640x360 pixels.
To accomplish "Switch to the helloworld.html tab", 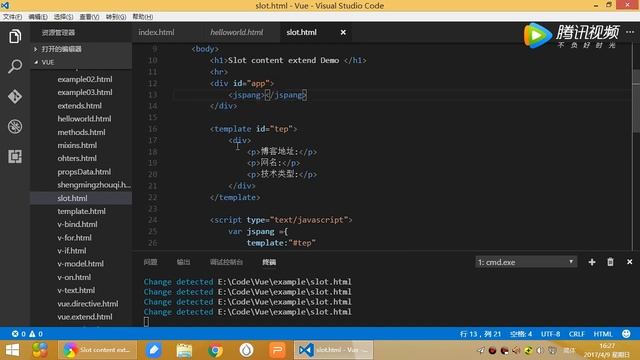I will (x=237, y=32).
